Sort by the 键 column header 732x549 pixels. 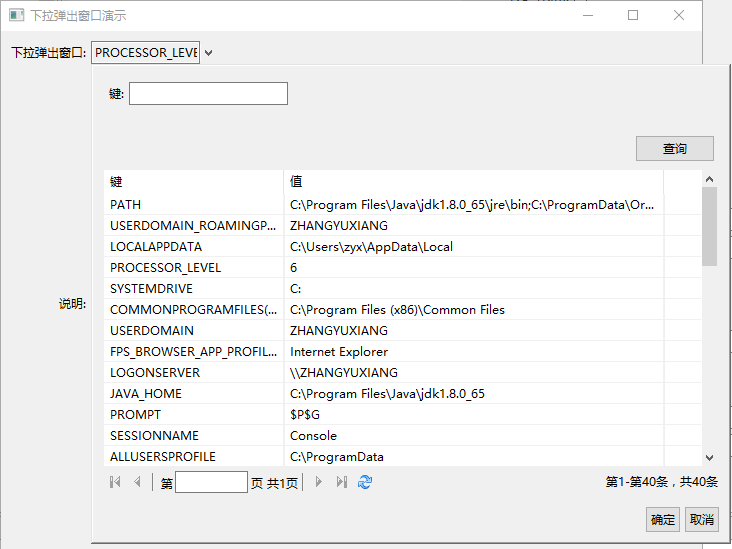(x=194, y=181)
